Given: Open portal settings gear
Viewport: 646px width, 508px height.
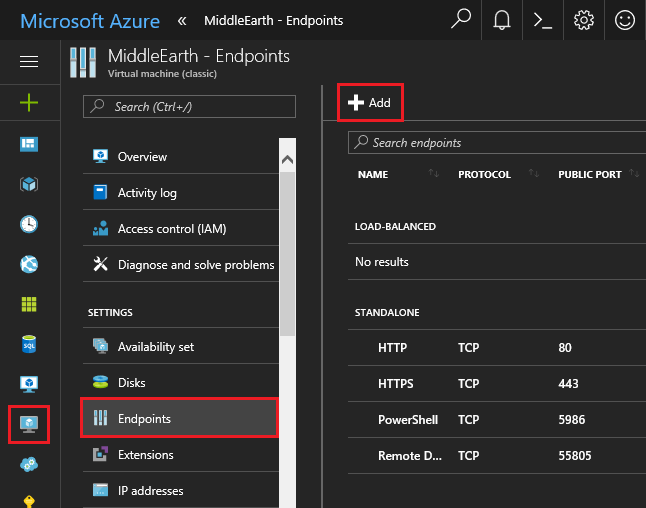Looking at the screenshot, I should coord(584,20).
